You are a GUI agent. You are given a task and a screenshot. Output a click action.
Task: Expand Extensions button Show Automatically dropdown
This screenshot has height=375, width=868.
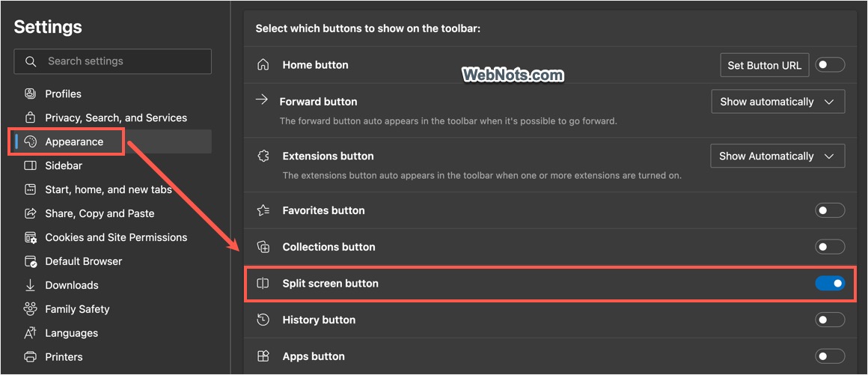pyautogui.click(x=777, y=156)
